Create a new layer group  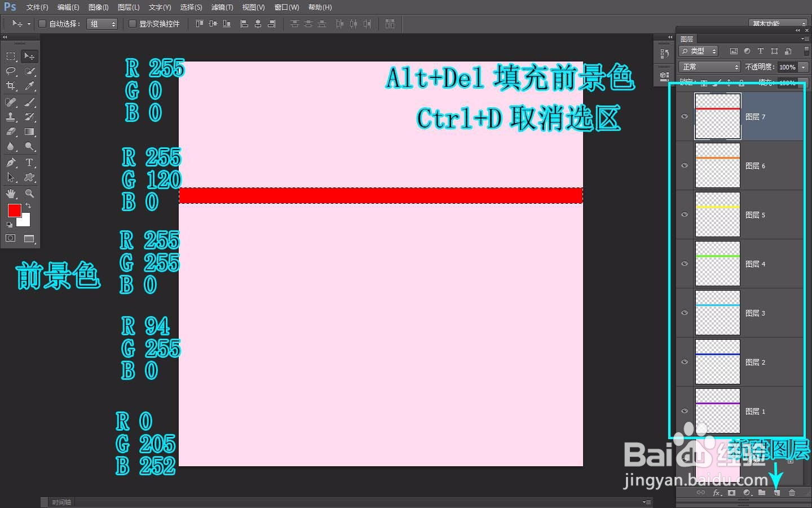point(761,493)
